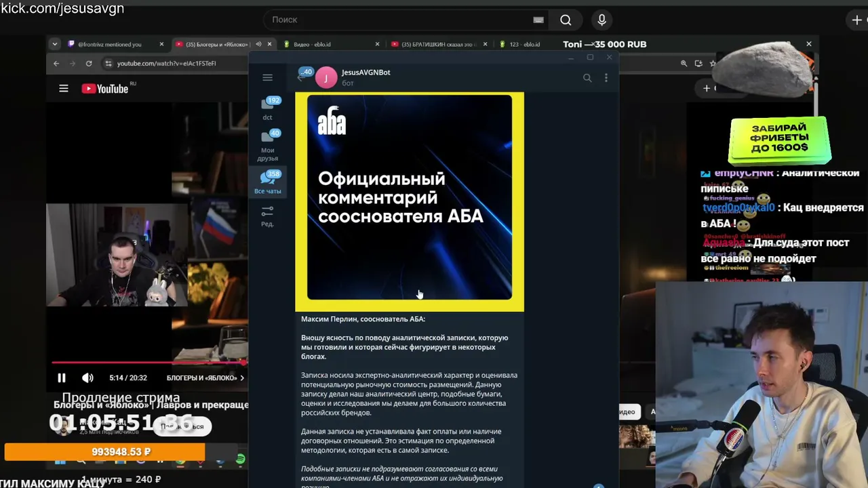Image resolution: width=868 pixels, height=488 pixels.
Task: Select the Все чаты folder
Action: pos(268,182)
